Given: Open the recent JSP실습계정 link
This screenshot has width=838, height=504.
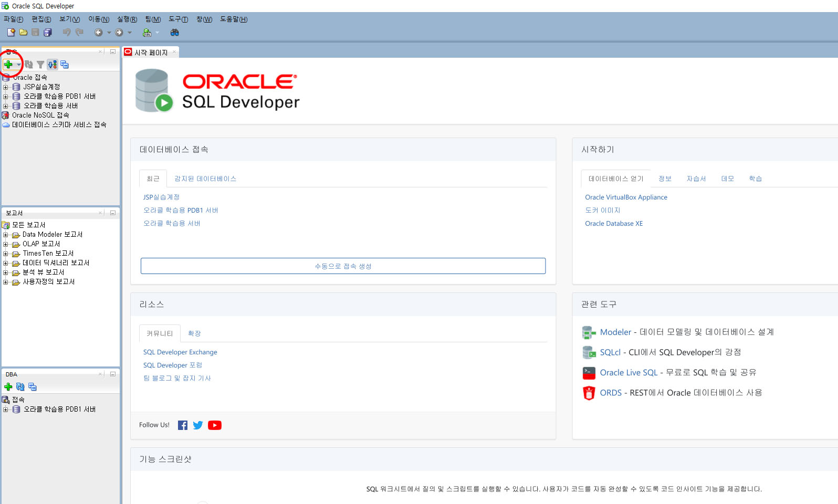Looking at the screenshot, I should click(162, 197).
